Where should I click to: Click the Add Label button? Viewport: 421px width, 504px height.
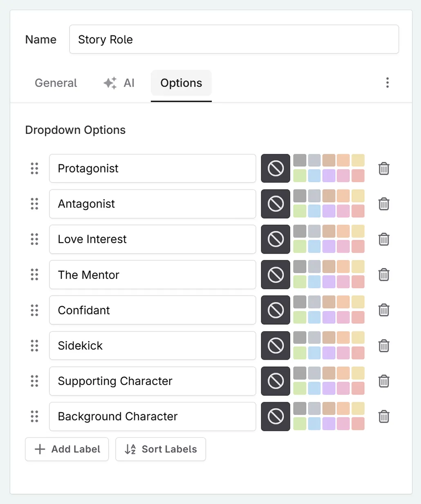(x=67, y=449)
